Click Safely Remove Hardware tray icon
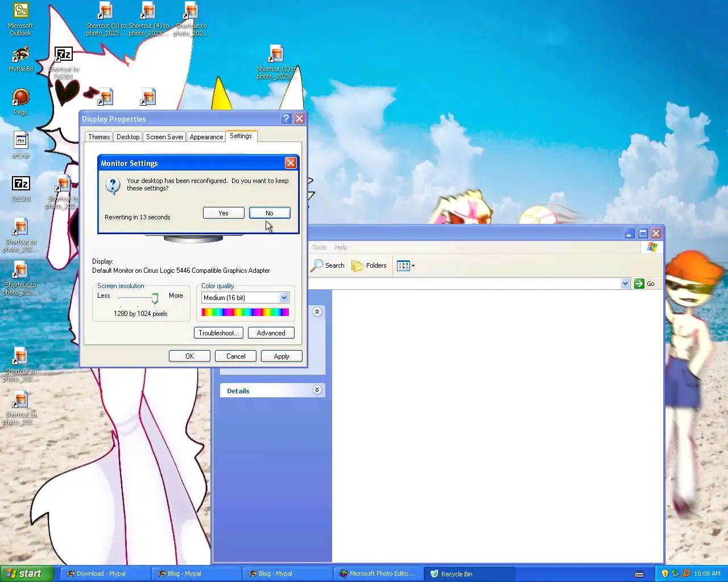The width and height of the screenshot is (728, 582). pyautogui.click(x=675, y=573)
